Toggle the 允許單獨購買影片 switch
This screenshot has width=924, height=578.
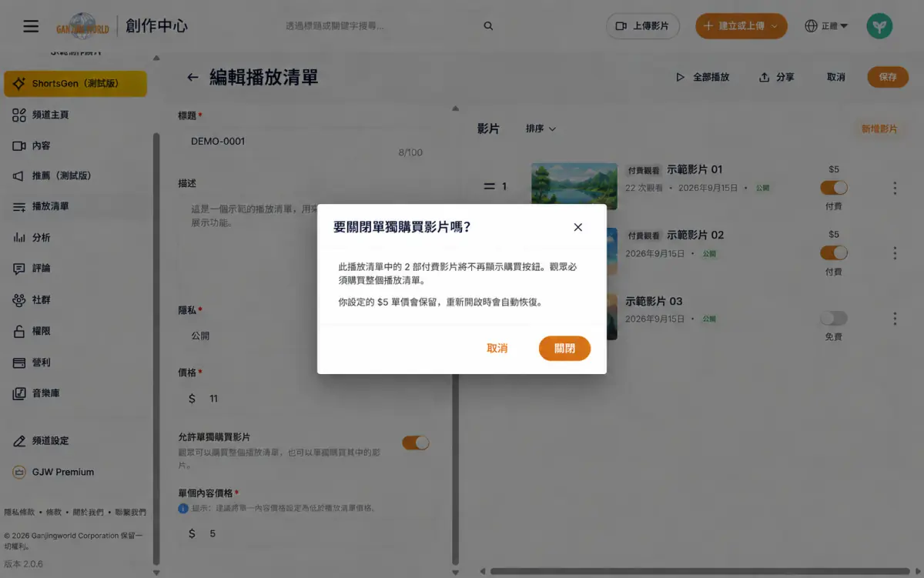416,443
